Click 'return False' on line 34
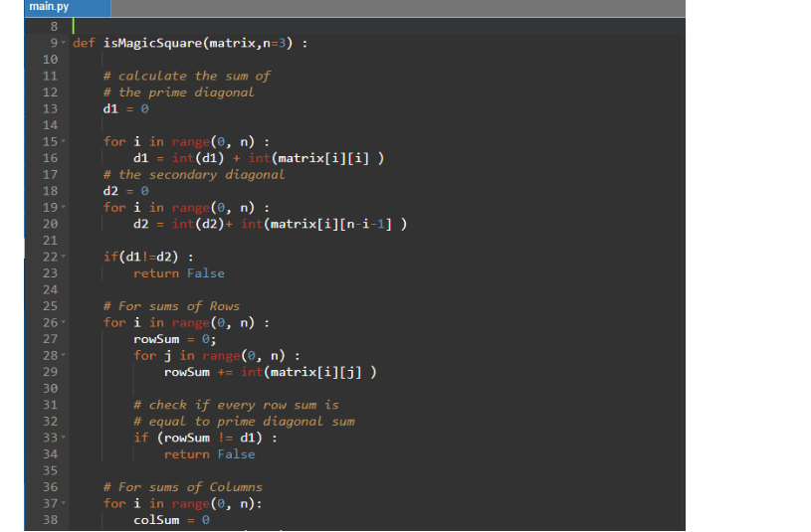This screenshot has height=532, width=811. [x=210, y=454]
